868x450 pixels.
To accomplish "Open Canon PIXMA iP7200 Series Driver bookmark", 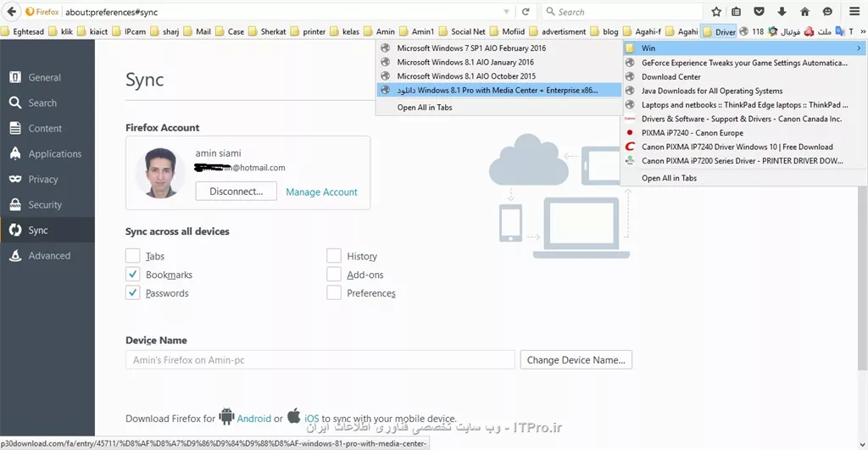I will coord(744,160).
